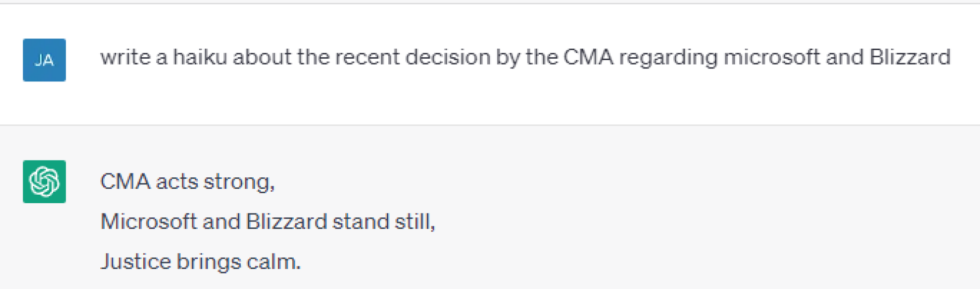Click the word 'haiku' in the prompt
This screenshot has height=289, width=980.
(x=200, y=58)
